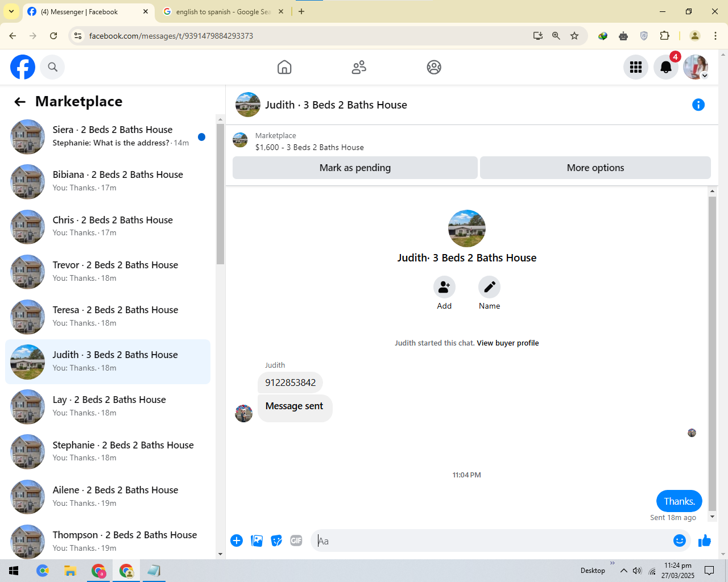The width and height of the screenshot is (728, 582).
Task: Open Trevor's conversation
Action: tap(108, 271)
